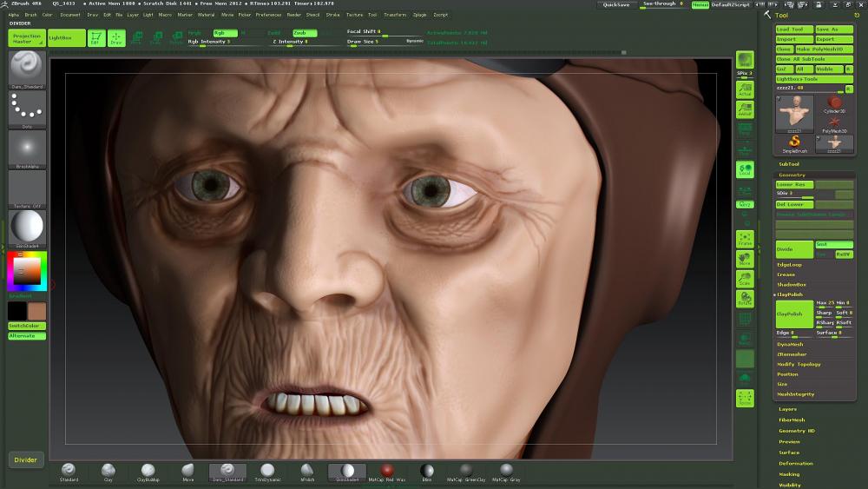Expand the Deformation section

pyautogui.click(x=795, y=463)
